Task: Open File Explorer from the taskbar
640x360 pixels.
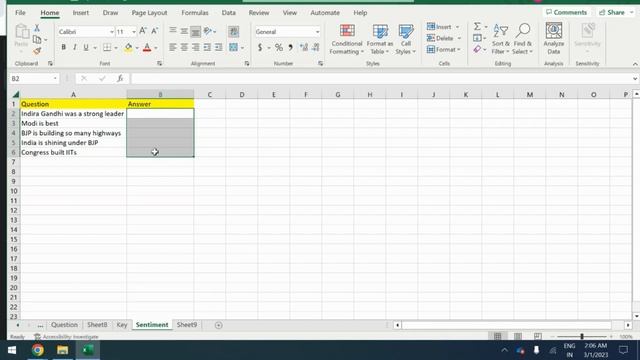Action: [x=62, y=350]
